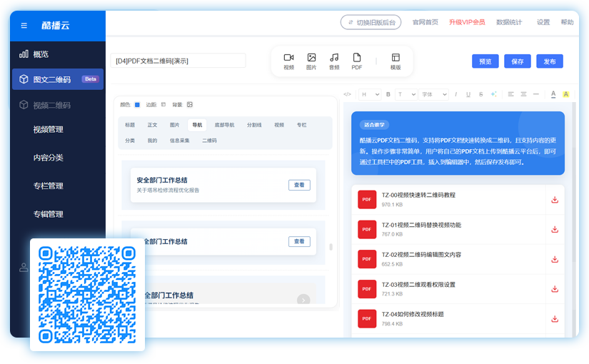Open 设置 in the top bar
Viewport: 589px width, 364px height.
(543, 22)
